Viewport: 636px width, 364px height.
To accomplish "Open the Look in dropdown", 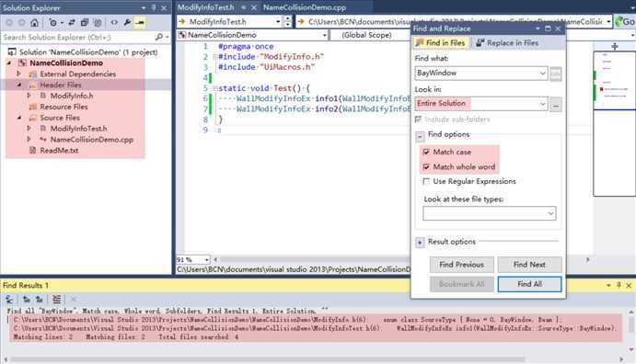I will [x=543, y=104].
